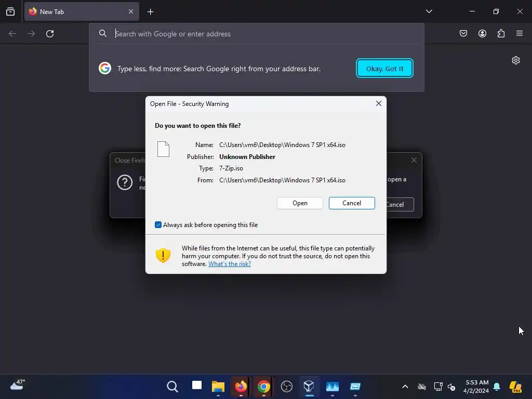The height and width of the screenshot is (399, 532).
Task: Open Windows Search on the taskbar
Action: click(172, 387)
